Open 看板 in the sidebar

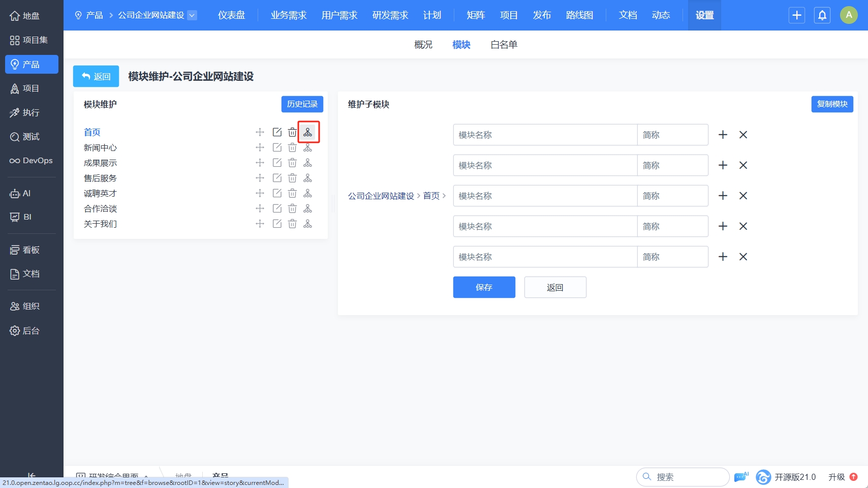[32, 250]
